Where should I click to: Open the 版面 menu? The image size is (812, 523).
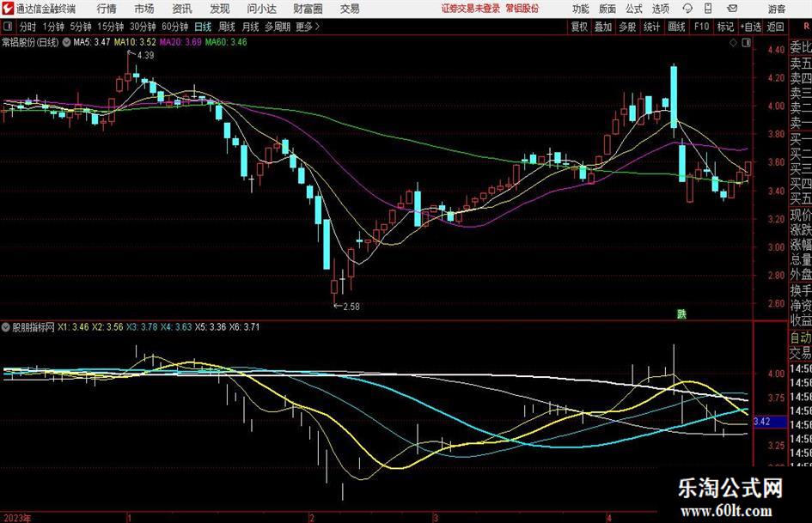tap(607, 9)
